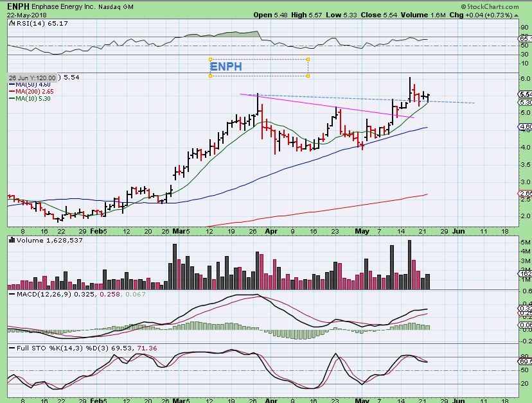
Task: Click the Open 5.48 value
Action: (271, 15)
